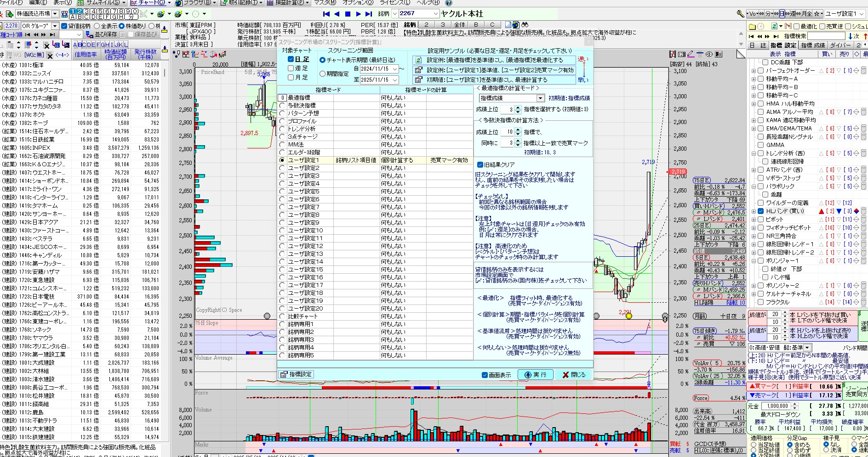The height and width of the screenshot is (457, 868).
Task: Select the 多数決指標 indicator mode radio
Action: (282, 106)
